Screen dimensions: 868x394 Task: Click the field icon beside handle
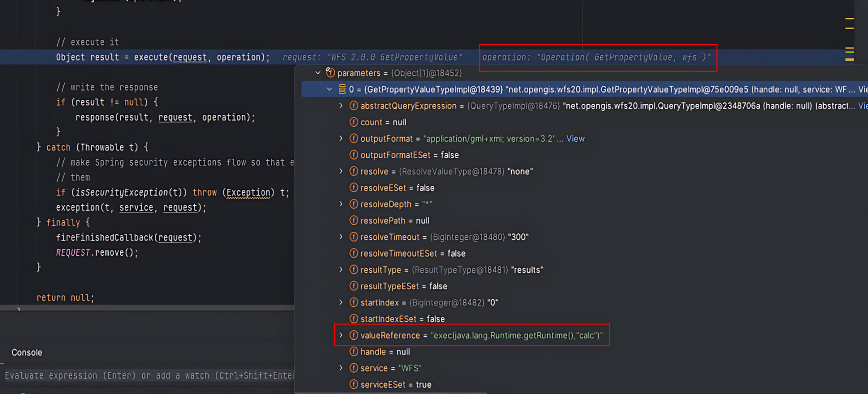tap(354, 351)
